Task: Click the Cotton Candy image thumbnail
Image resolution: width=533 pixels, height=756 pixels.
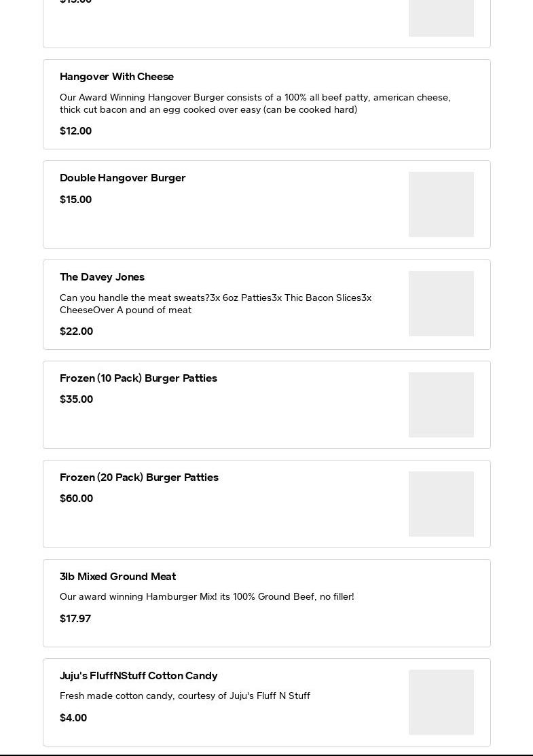Action: [x=441, y=702]
